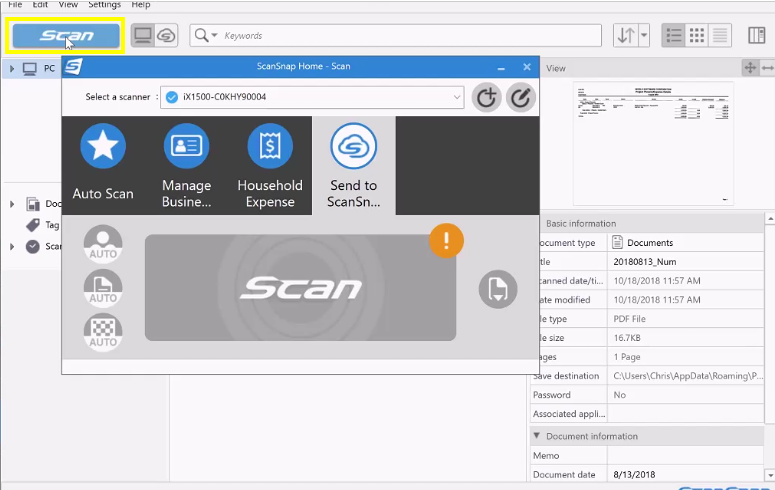The image size is (775, 490).
Task: Click the orange warning exclamation icon
Action: click(x=446, y=241)
